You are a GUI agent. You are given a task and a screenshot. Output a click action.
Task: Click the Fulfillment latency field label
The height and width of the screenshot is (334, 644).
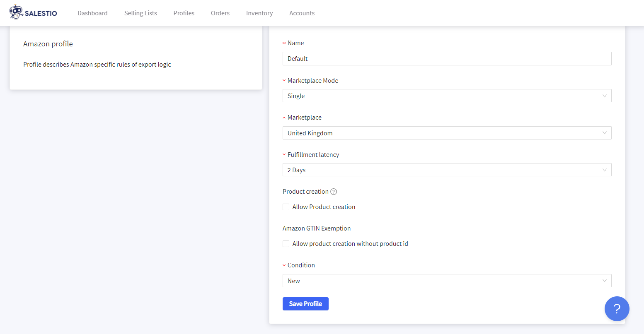(x=313, y=155)
